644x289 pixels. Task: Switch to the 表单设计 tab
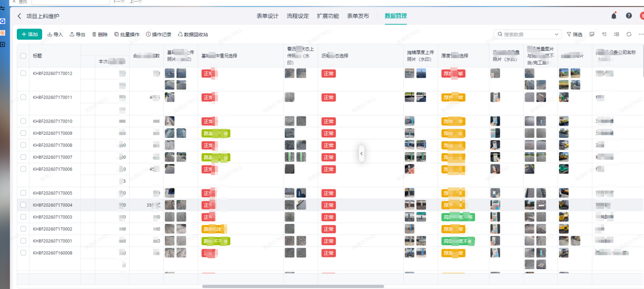[x=267, y=16]
